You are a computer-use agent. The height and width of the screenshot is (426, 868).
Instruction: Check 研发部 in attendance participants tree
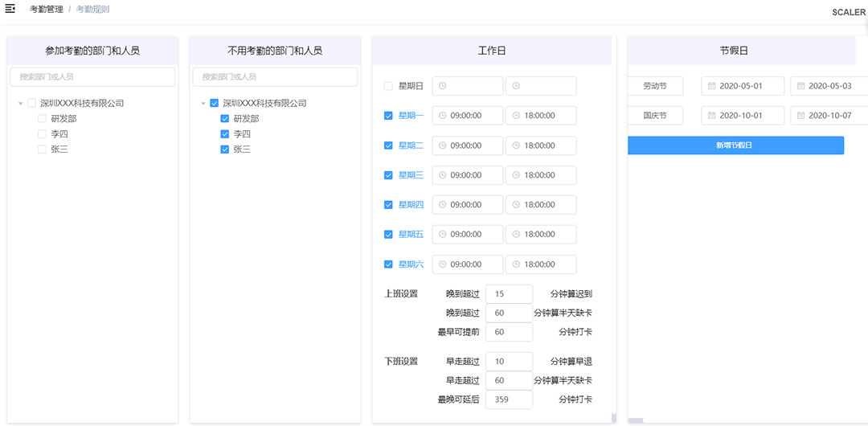pyautogui.click(x=43, y=119)
